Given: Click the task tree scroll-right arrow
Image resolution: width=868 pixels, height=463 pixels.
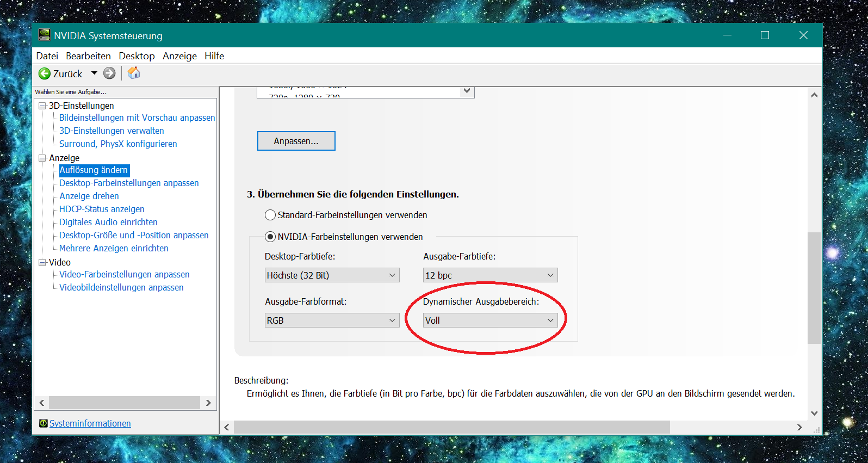Looking at the screenshot, I should [208, 403].
